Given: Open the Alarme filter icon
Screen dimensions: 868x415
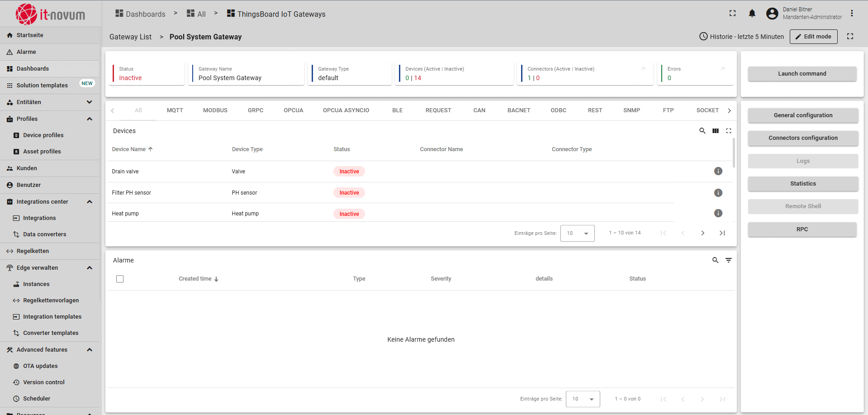Looking at the screenshot, I should point(728,260).
